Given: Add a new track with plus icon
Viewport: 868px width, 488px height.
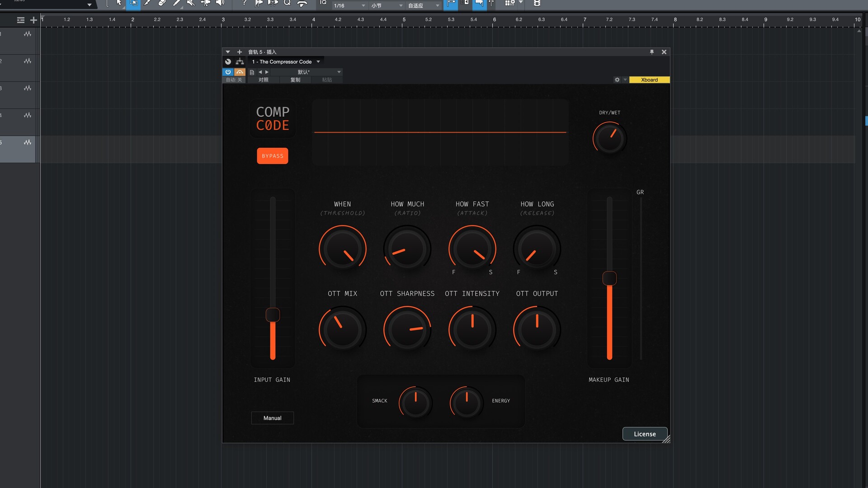Looking at the screenshot, I should pyautogui.click(x=33, y=20).
